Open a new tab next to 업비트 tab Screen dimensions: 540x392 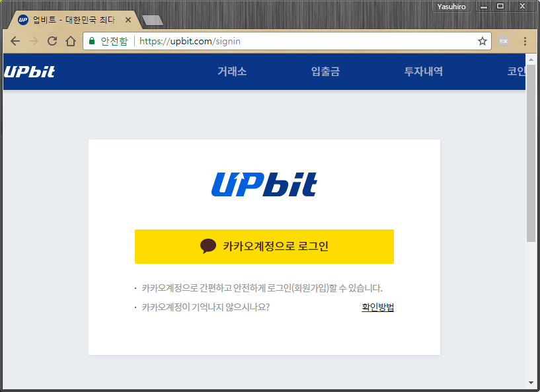click(x=153, y=20)
